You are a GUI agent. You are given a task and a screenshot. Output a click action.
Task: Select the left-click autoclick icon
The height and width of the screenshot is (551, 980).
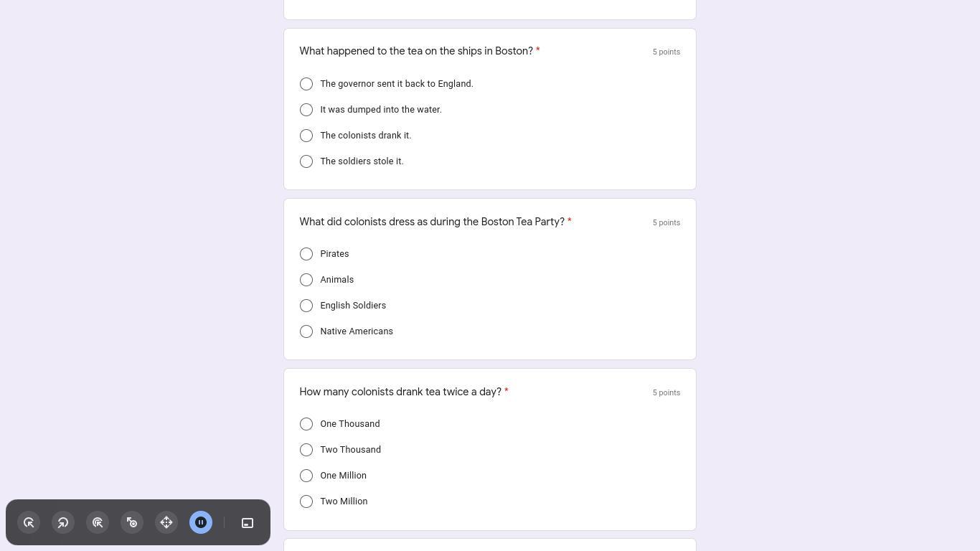pyautogui.click(x=29, y=522)
